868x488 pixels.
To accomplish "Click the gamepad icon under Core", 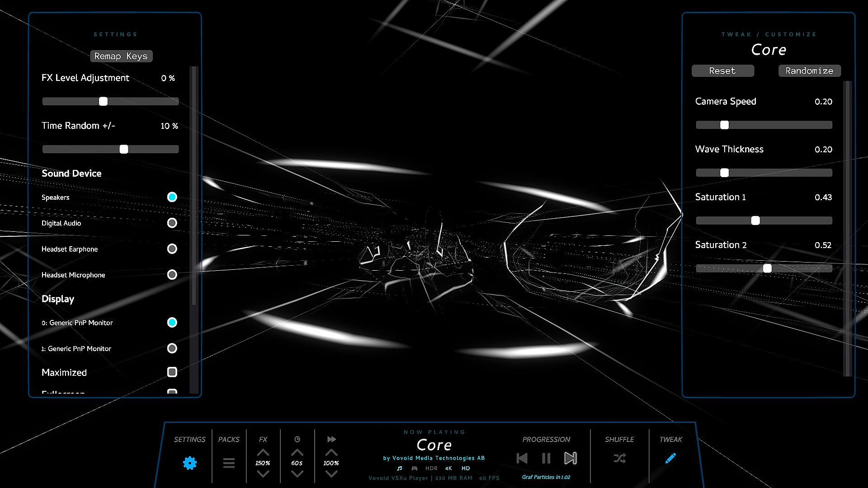I will pos(414,469).
